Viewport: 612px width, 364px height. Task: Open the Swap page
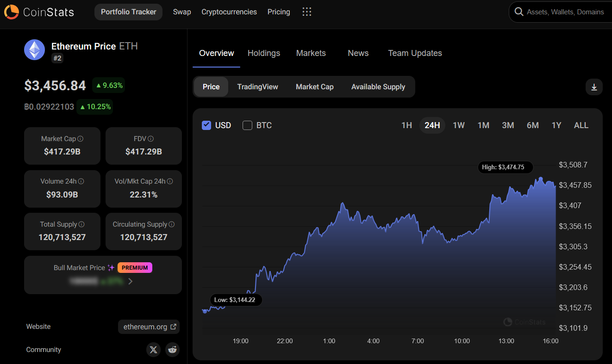pos(182,12)
